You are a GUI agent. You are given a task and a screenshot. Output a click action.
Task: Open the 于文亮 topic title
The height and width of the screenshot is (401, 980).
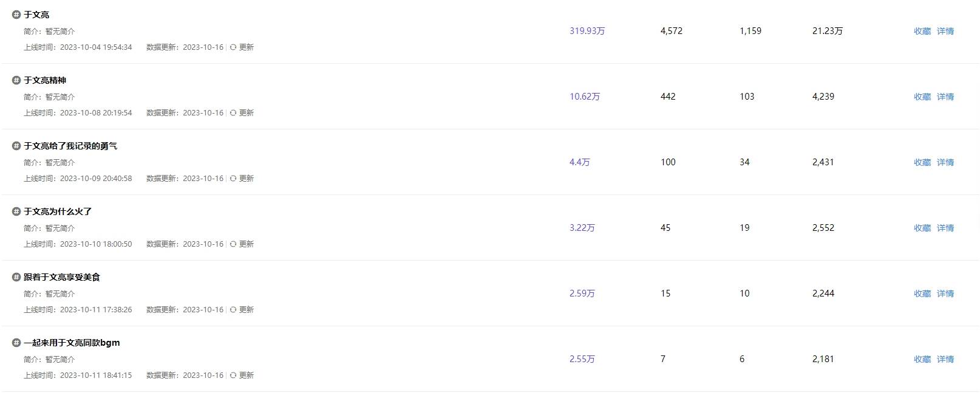pos(36,15)
